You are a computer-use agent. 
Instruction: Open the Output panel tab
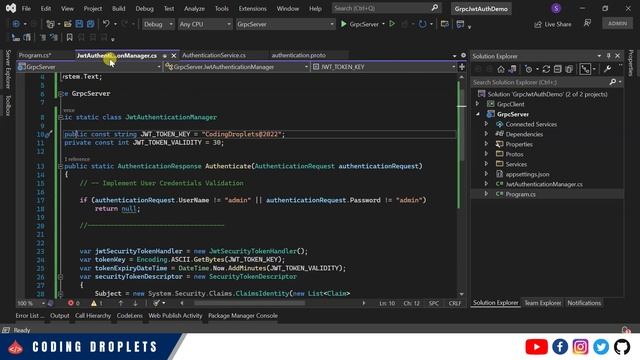tap(60, 316)
